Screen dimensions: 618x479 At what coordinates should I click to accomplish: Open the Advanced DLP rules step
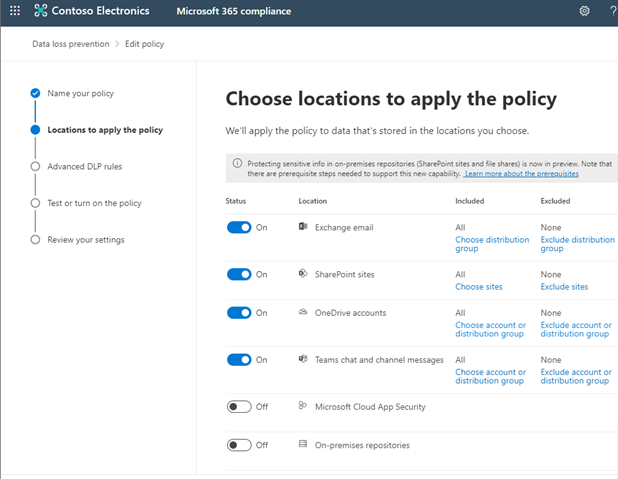pos(84,167)
